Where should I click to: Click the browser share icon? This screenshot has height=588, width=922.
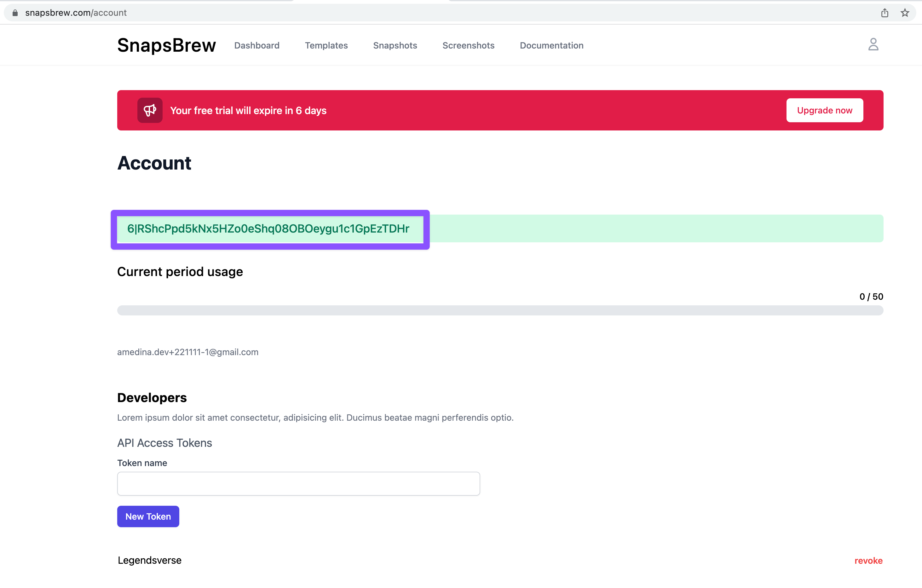[x=885, y=13]
